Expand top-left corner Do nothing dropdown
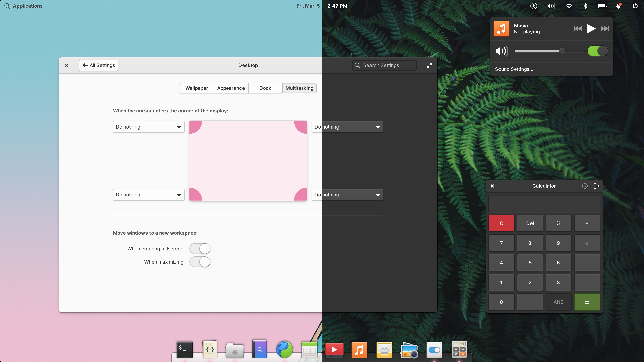644x362 pixels. pos(149,127)
